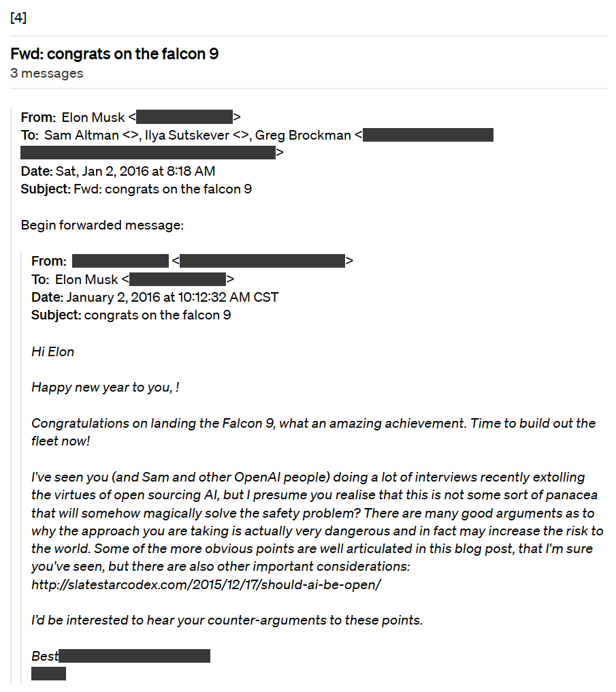
Task: Click the forwarded date "January 2, 2016 at 10:12:32 AM CST"
Action: [172, 297]
